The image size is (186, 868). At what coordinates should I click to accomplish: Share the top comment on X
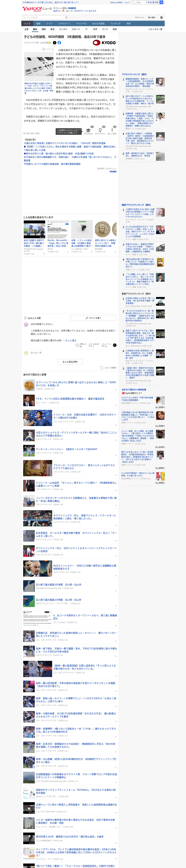pyautogui.click(x=115, y=345)
